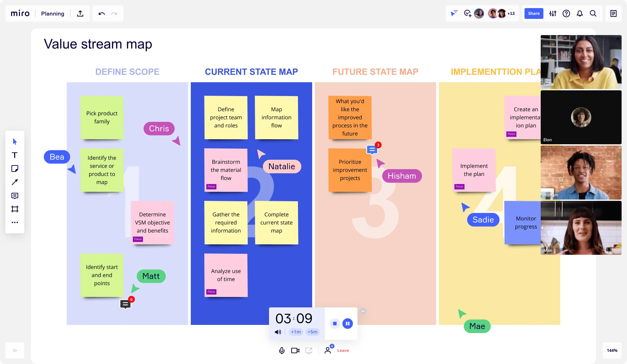This screenshot has height=364, width=627.
Task: Select the Map information flow sticky note
Action: coord(276,117)
